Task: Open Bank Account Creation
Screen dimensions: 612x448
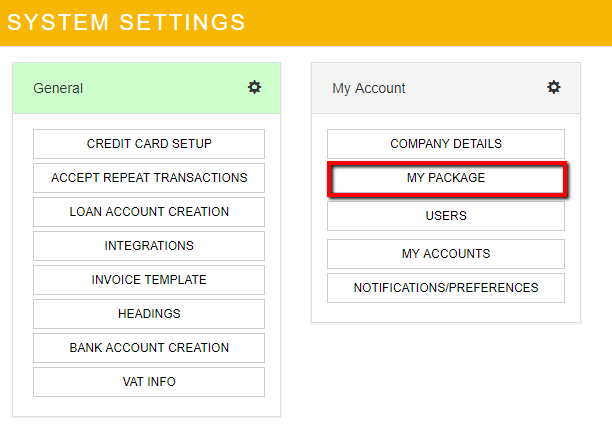Action: pyautogui.click(x=149, y=348)
